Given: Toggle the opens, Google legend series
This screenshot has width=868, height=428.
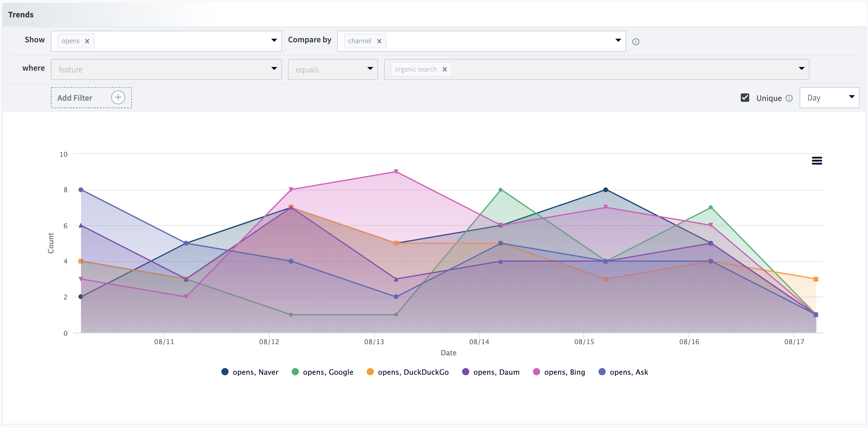Looking at the screenshot, I should tap(327, 372).
